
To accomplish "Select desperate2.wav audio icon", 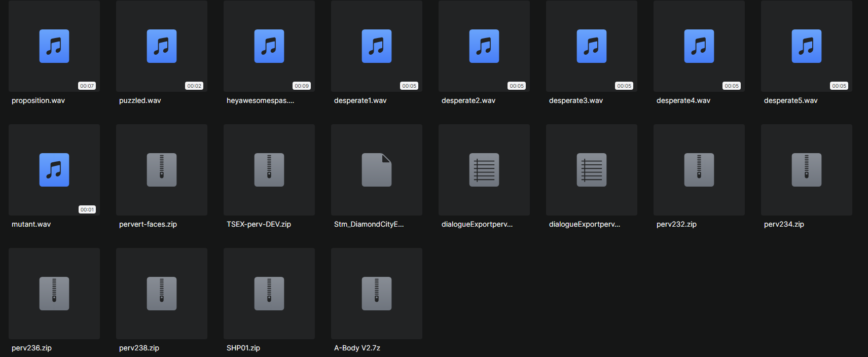I will [x=484, y=46].
